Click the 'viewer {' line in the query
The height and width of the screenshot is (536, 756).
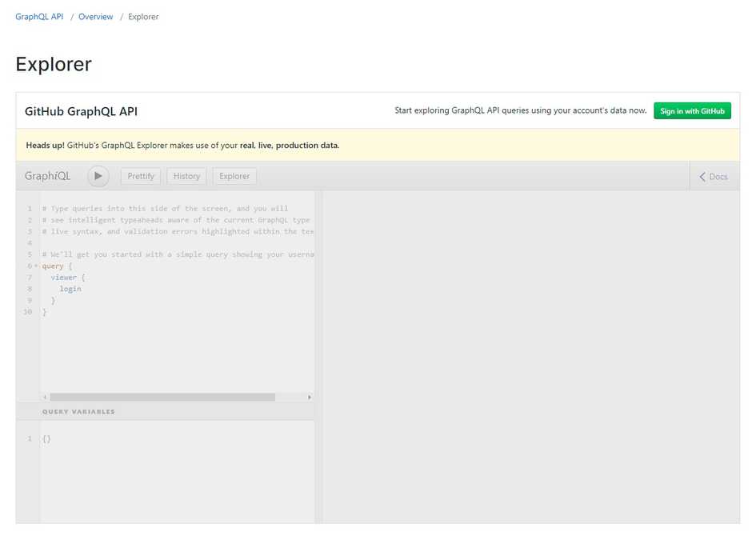(x=68, y=277)
